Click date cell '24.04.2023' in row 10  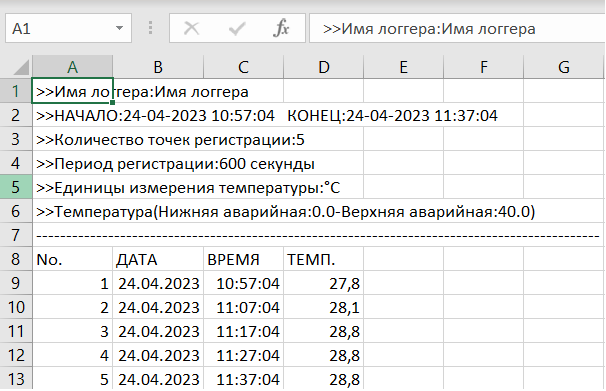tap(158, 307)
